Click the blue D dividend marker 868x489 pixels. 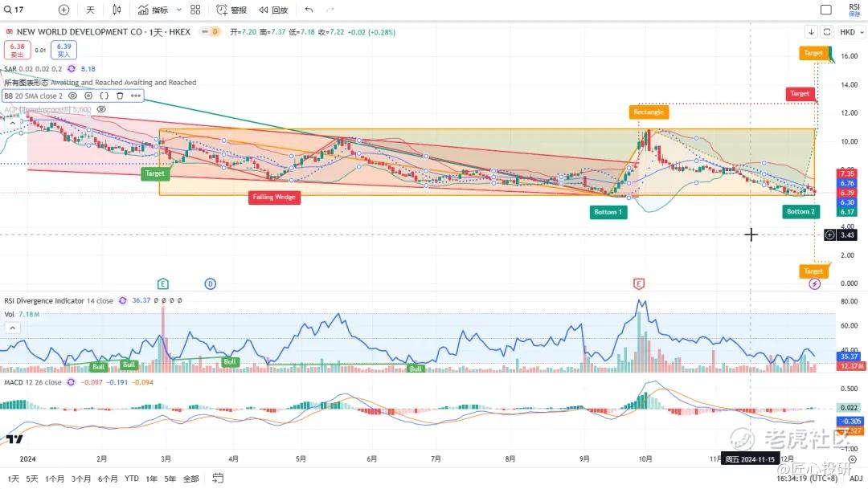pos(211,283)
